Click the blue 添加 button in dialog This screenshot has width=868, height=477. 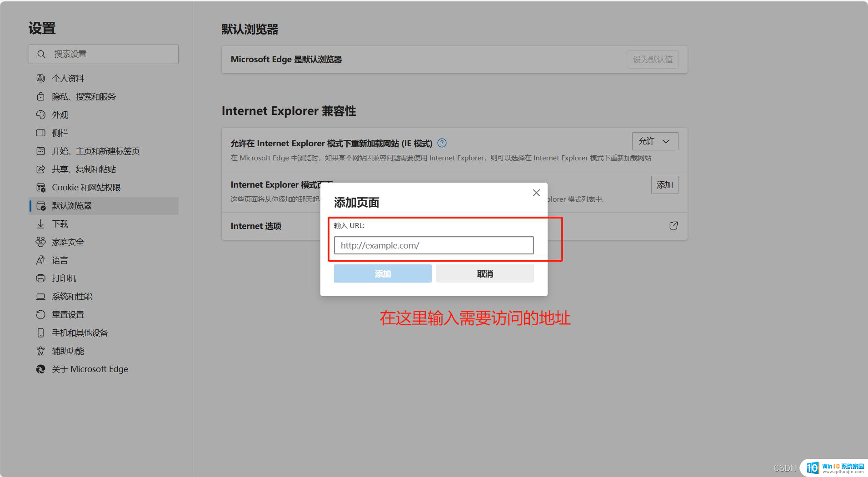click(x=383, y=273)
